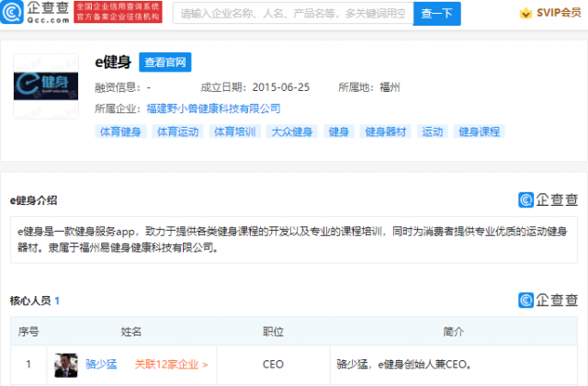Click the Qcc.com logo icon
Viewport: 588px width, 386px height.
coord(12,12)
